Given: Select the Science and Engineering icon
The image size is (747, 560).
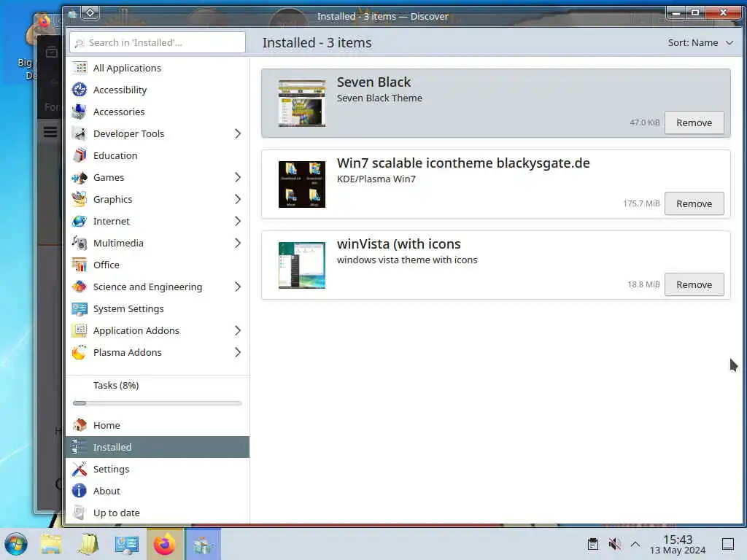Looking at the screenshot, I should [80, 287].
